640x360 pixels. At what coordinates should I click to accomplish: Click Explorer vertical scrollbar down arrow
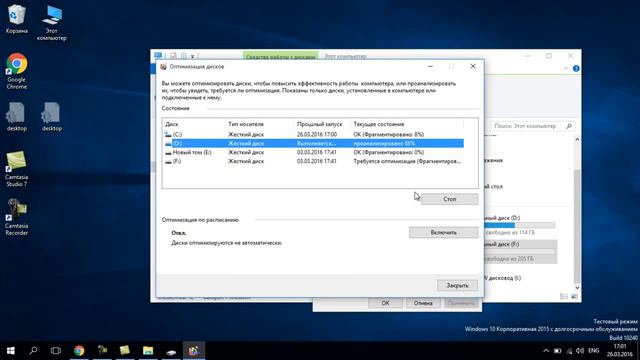click(x=577, y=288)
